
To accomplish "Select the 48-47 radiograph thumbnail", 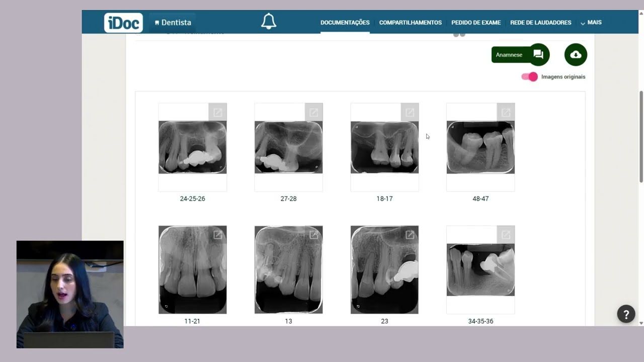I will click(x=480, y=147).
